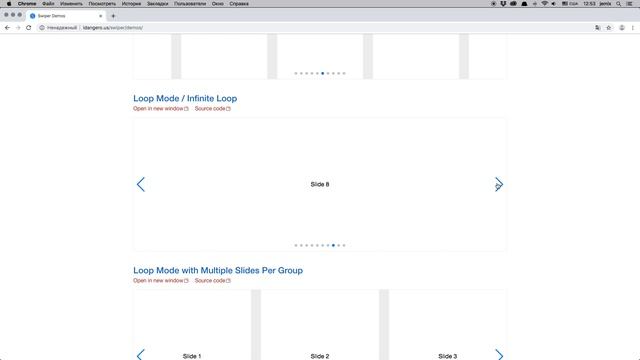The height and width of the screenshot is (360, 640).
Task: View Source code of Loop Mode demo
Action: point(212,109)
